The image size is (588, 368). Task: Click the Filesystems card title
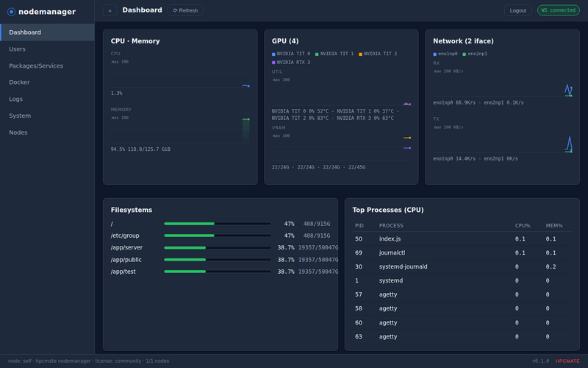(132, 210)
